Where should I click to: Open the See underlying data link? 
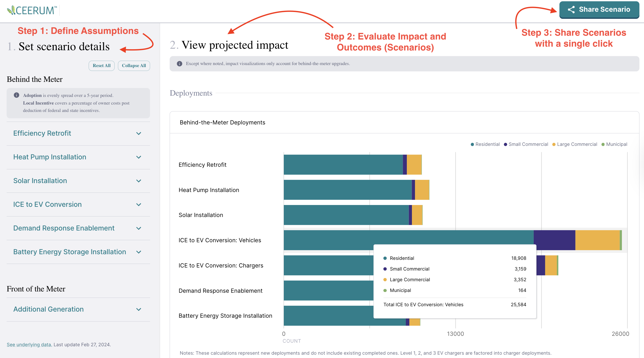click(29, 344)
